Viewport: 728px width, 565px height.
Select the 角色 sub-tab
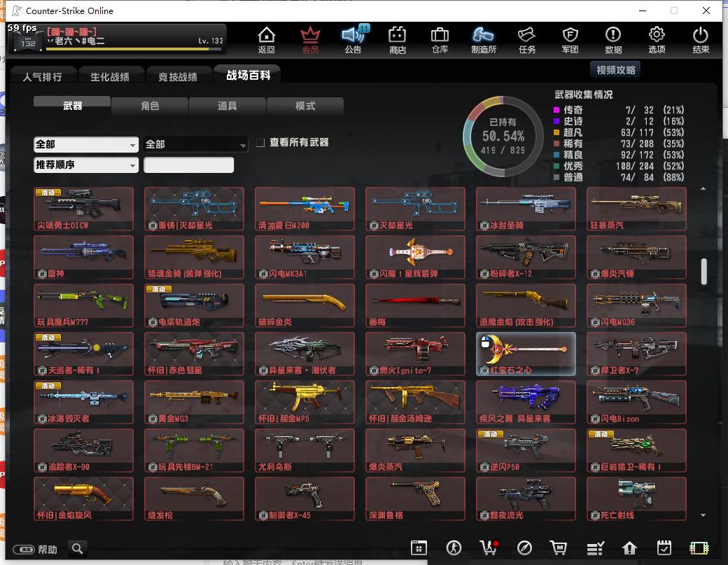(150, 106)
